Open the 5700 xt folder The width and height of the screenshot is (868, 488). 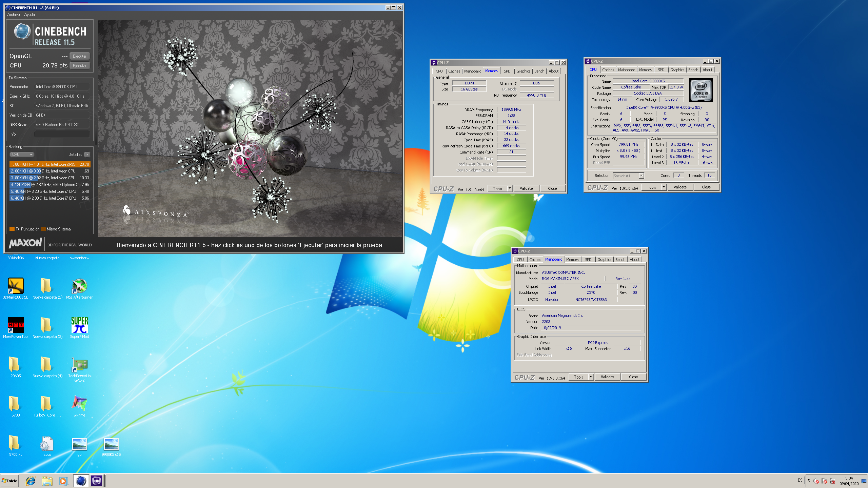click(16, 445)
